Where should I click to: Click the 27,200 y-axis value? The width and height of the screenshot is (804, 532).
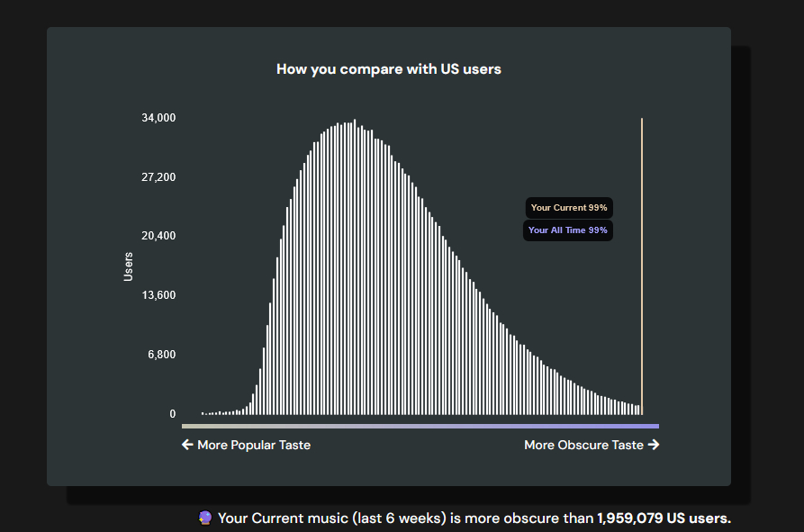(158, 177)
